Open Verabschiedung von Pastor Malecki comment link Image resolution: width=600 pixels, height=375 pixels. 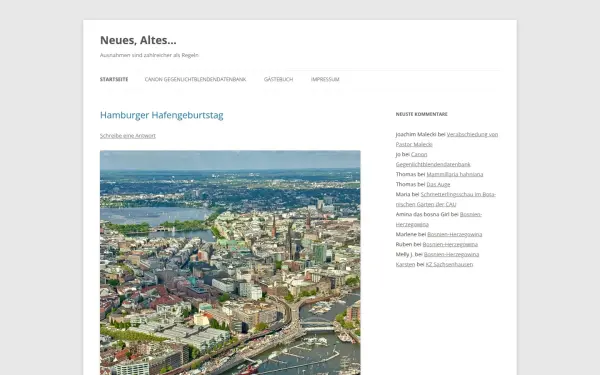[447, 139]
